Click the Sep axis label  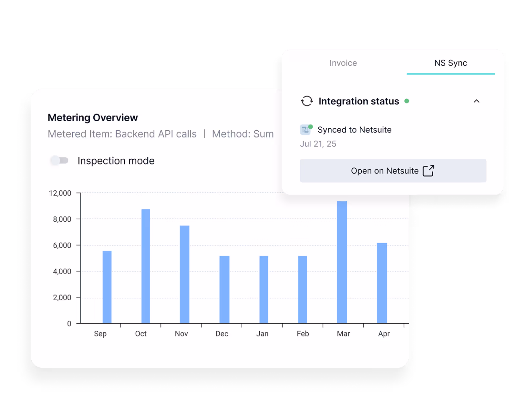click(100, 334)
